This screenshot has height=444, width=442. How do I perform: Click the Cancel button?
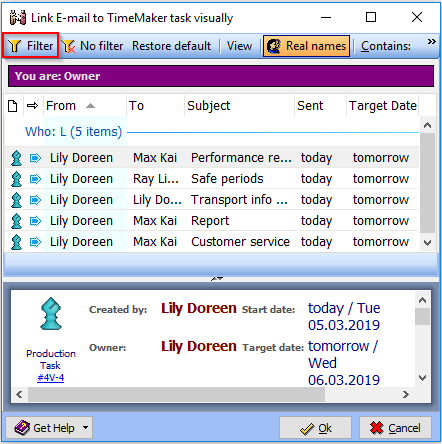pos(395,428)
